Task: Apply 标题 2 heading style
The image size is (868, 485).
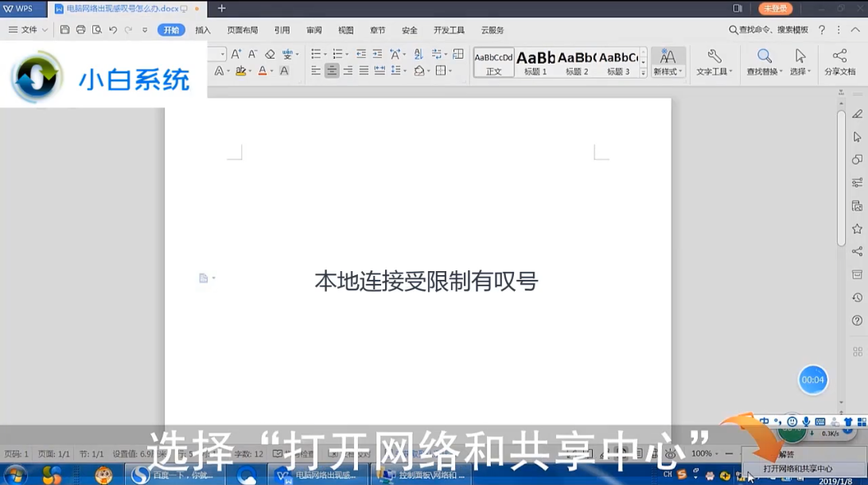Action: [x=577, y=63]
